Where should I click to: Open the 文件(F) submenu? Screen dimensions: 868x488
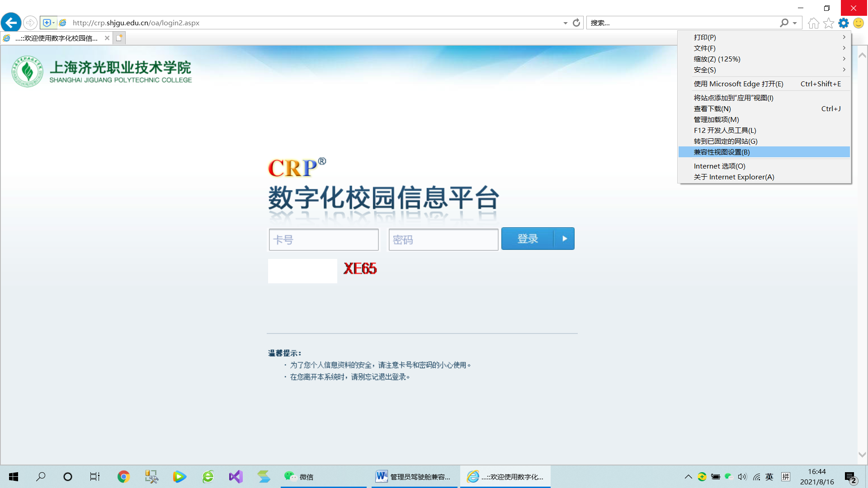764,48
